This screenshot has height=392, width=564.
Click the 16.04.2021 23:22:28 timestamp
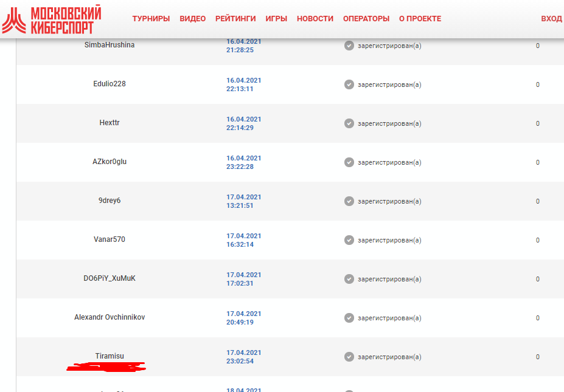click(x=243, y=162)
